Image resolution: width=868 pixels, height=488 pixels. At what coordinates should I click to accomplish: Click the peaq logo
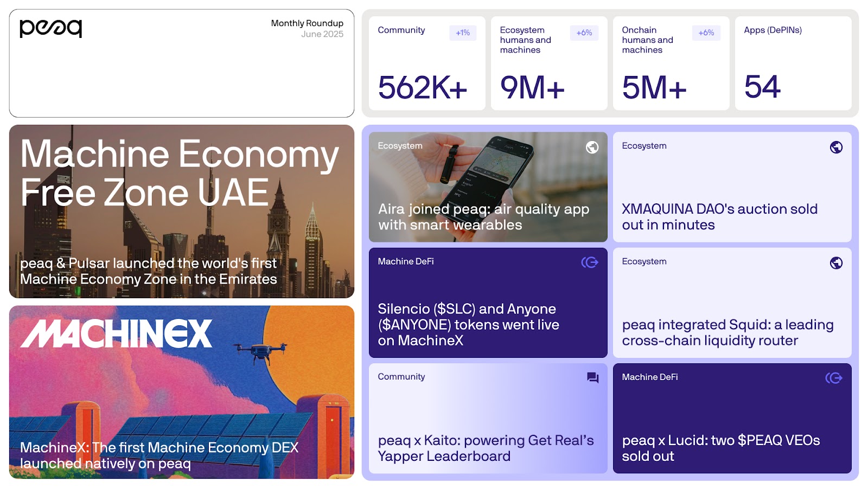[50, 28]
